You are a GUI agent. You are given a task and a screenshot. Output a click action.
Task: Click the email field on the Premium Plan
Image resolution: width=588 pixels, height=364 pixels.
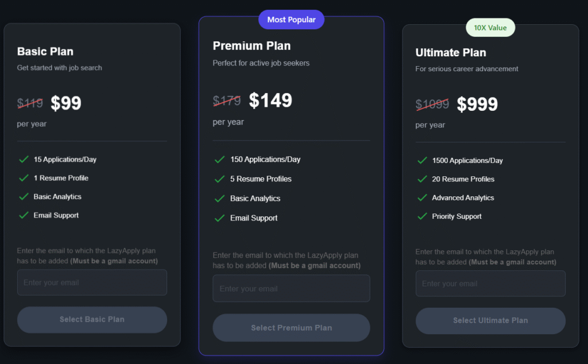[291, 288]
